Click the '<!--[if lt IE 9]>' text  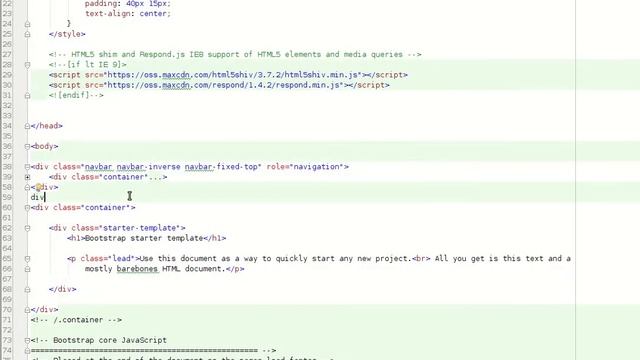tap(87, 64)
